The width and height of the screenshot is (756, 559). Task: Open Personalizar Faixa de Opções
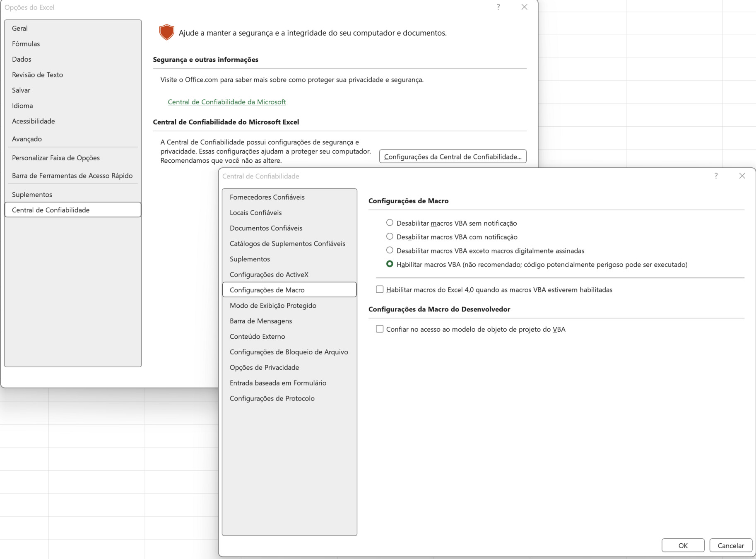click(x=73, y=158)
